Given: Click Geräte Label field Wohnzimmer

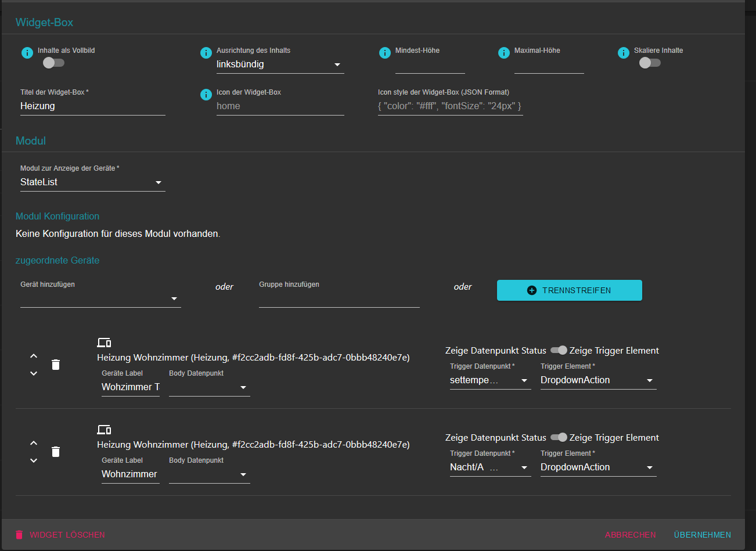Looking at the screenshot, I should 131,474.
